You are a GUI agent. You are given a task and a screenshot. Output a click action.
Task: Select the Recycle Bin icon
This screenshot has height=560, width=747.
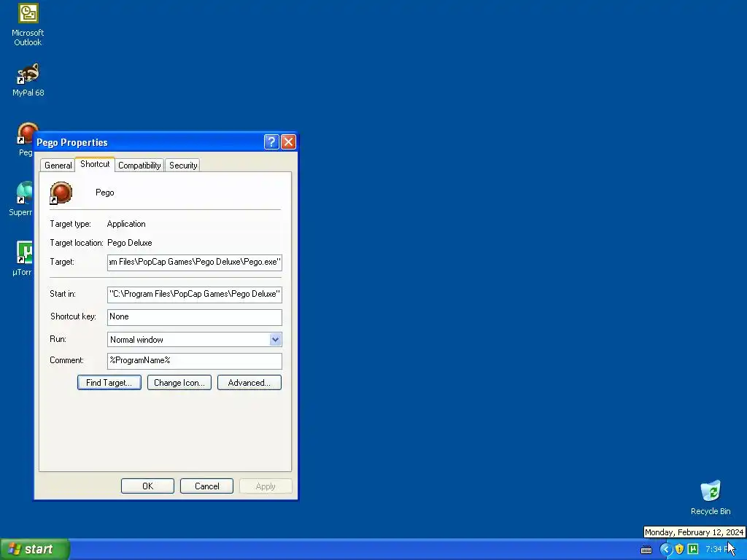coord(711,497)
